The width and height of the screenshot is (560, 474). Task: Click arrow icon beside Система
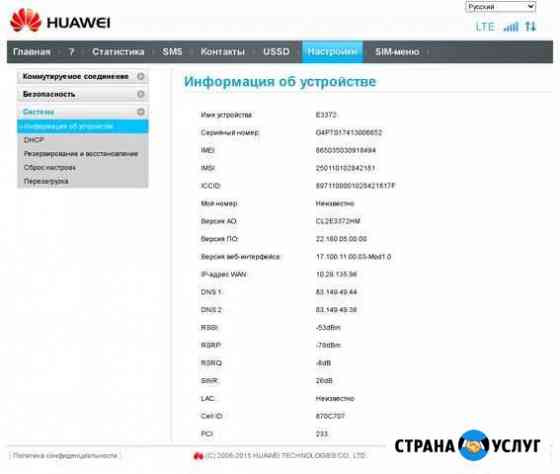[x=141, y=112]
